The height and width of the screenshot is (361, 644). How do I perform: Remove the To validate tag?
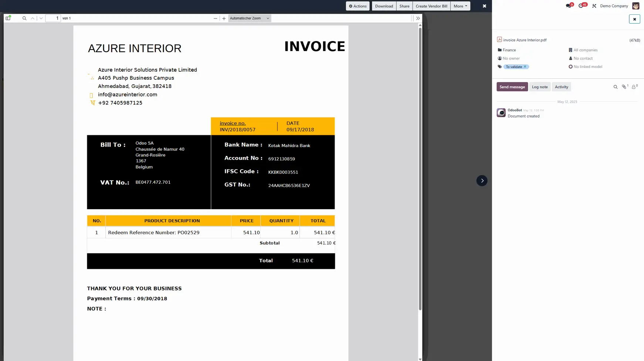point(525,67)
